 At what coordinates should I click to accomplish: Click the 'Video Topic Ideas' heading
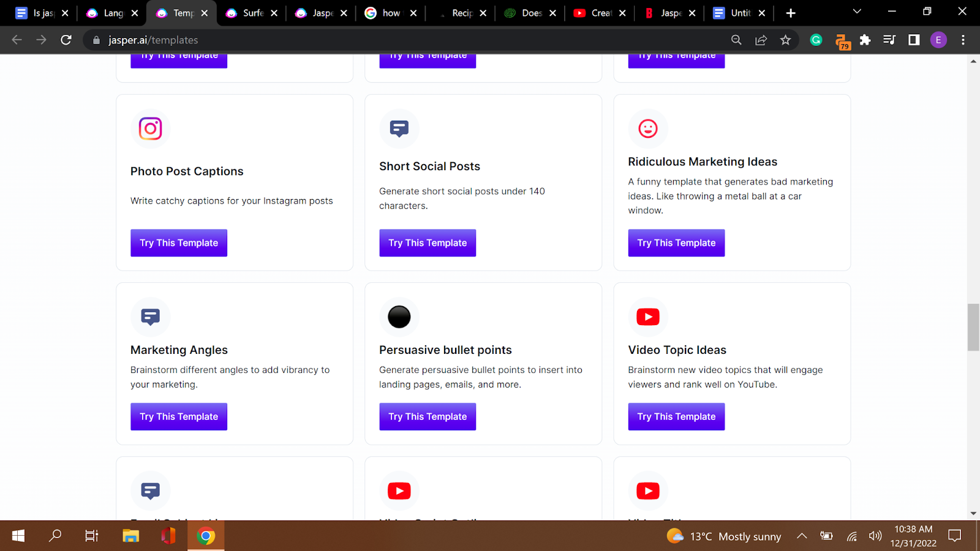677,350
